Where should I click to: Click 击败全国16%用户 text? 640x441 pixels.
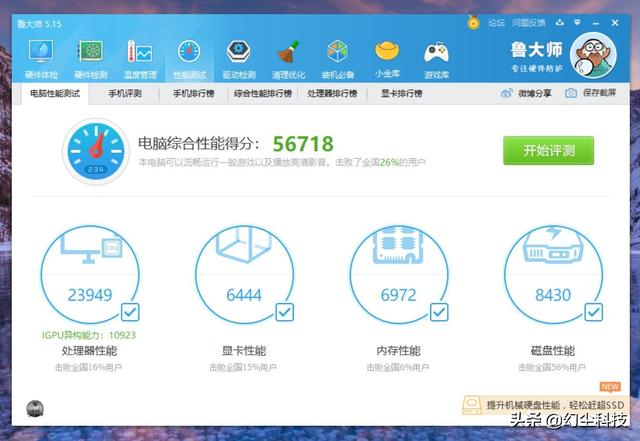(x=89, y=368)
